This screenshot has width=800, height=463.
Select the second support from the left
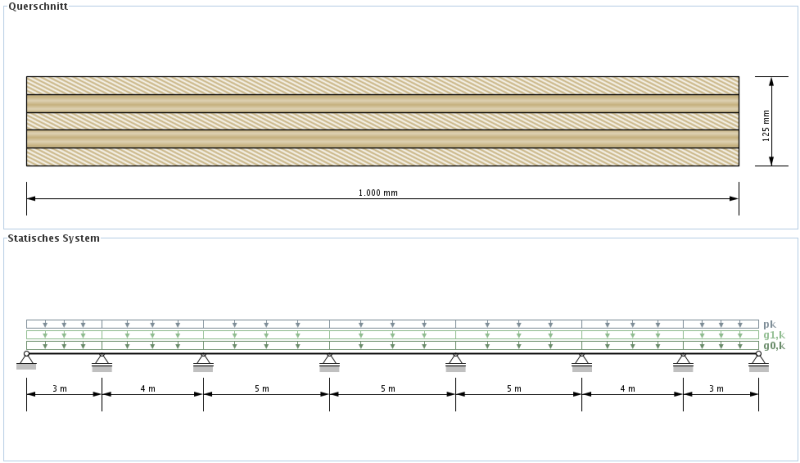101,361
